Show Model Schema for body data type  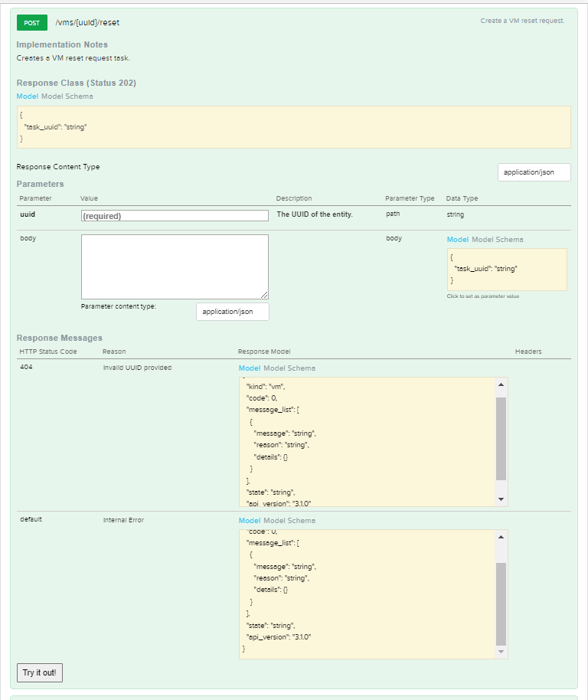(498, 240)
